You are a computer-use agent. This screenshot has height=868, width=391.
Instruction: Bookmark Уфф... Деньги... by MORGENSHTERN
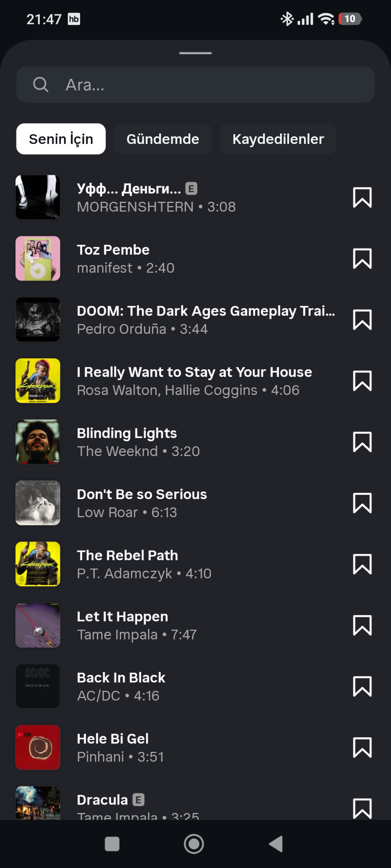[x=362, y=197]
